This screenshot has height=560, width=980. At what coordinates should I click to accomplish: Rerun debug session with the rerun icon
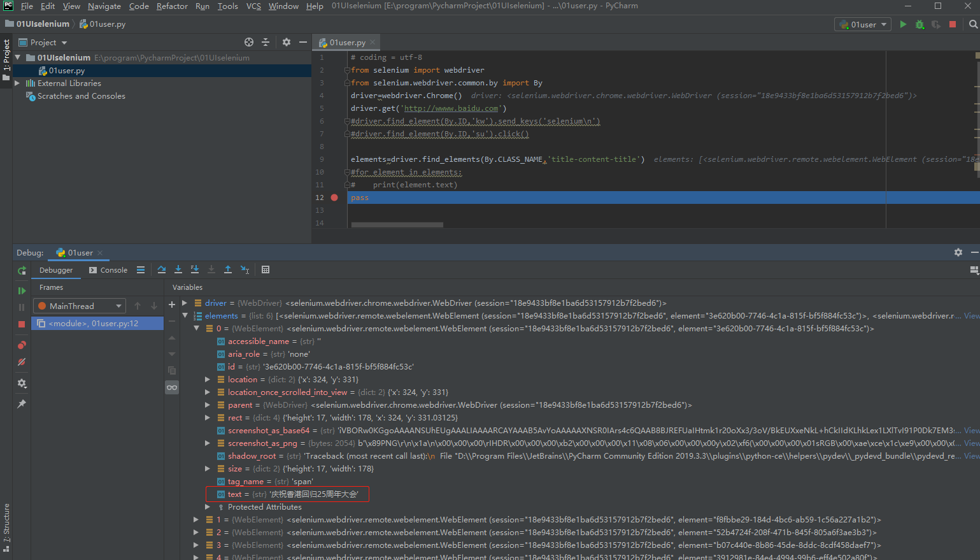click(x=22, y=271)
